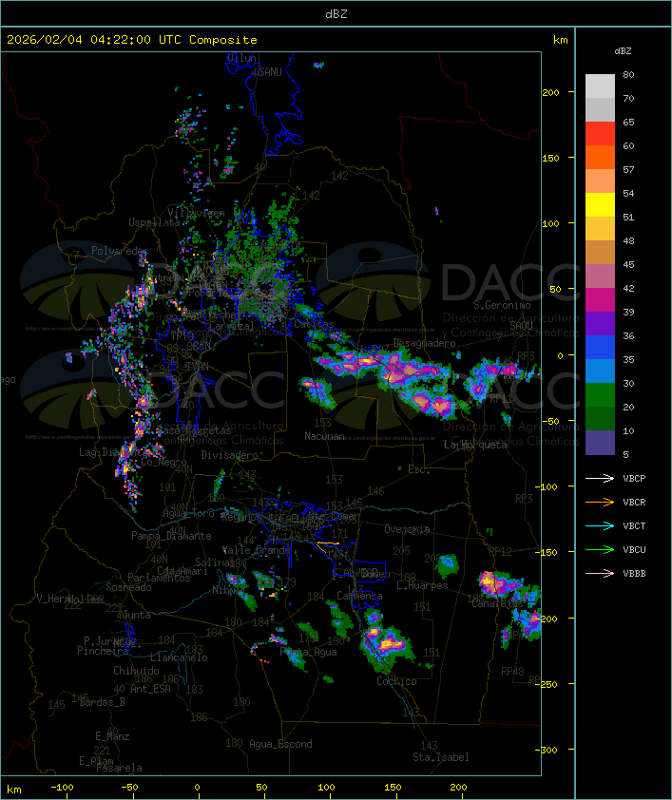Click the -250 tick on right axis
Screen dimensions: 672x800
pos(547,684)
